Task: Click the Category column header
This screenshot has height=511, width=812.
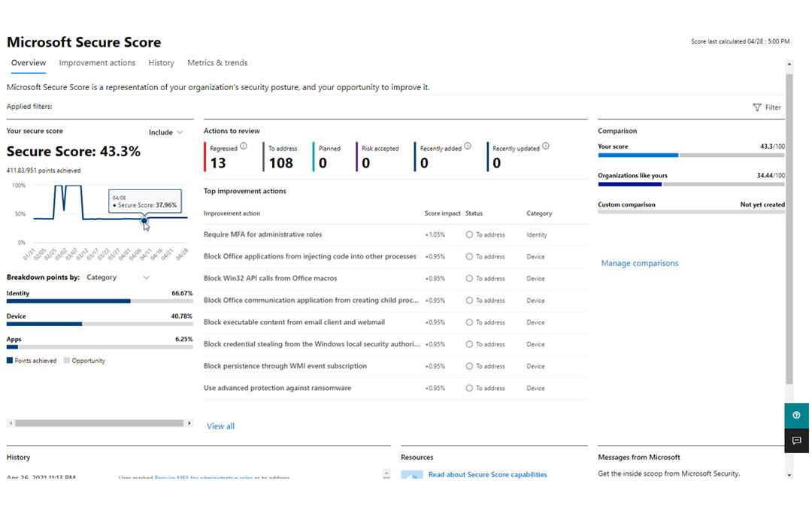Action: point(539,213)
